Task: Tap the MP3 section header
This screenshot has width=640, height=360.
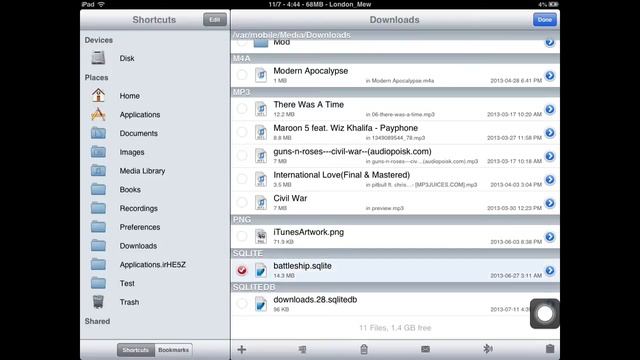Action: pyautogui.click(x=395, y=92)
